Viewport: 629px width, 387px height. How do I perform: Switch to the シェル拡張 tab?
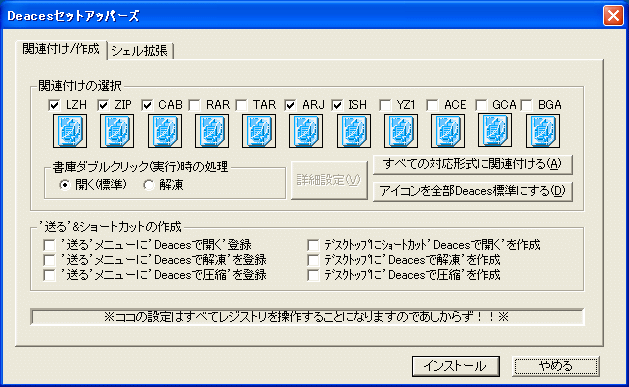coord(140,51)
